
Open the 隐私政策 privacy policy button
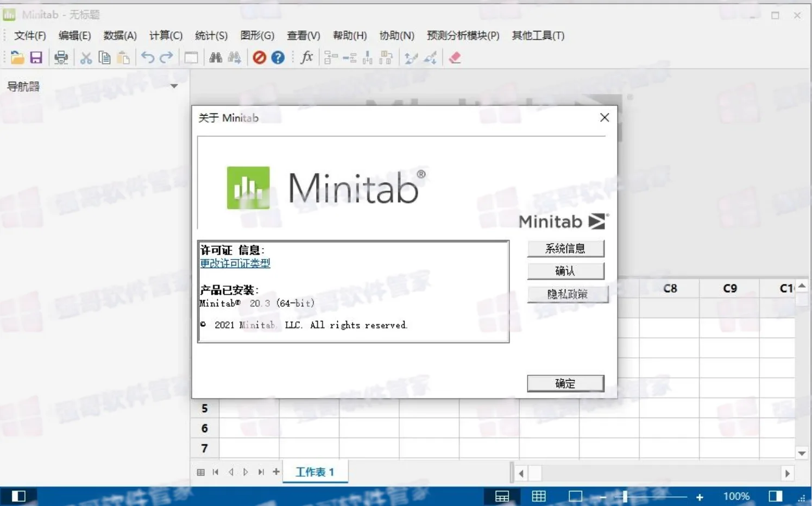[567, 294]
